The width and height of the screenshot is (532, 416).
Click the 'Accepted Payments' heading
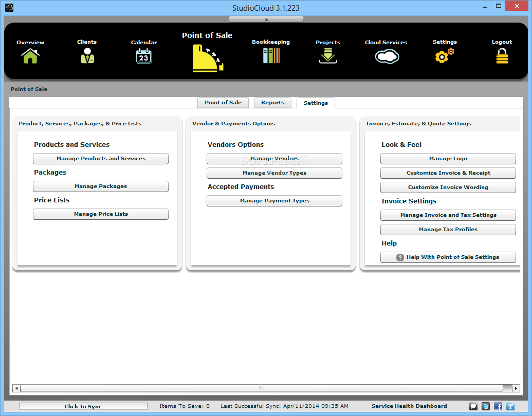(241, 187)
